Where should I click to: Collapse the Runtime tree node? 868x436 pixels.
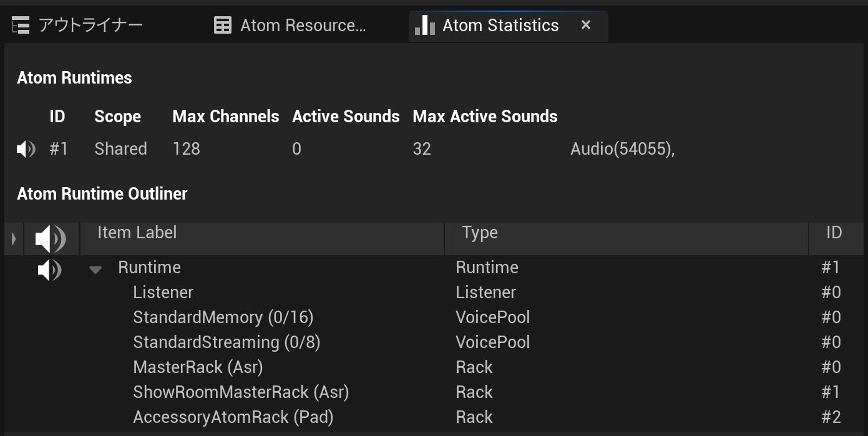click(x=95, y=270)
